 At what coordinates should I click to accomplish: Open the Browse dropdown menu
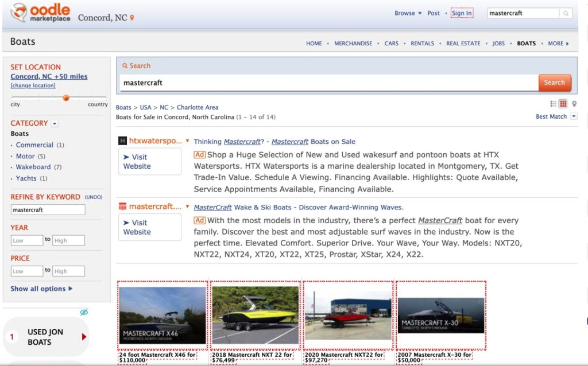coord(408,13)
